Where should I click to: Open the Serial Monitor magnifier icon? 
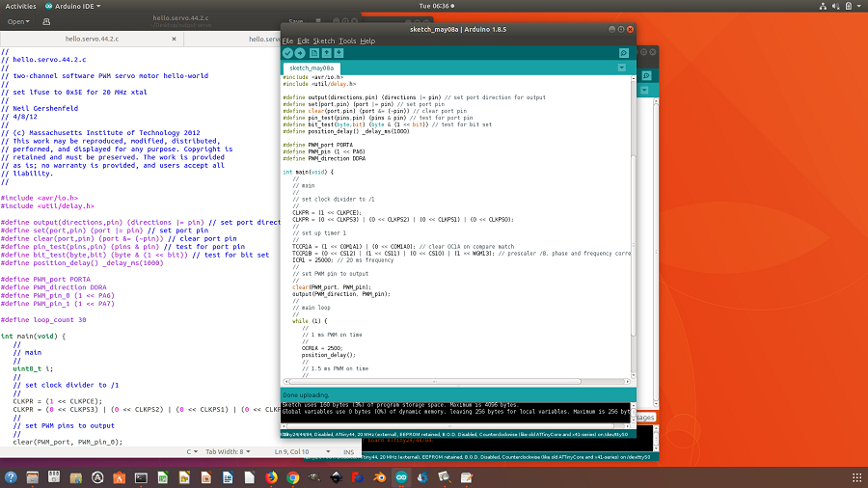pyautogui.click(x=624, y=53)
